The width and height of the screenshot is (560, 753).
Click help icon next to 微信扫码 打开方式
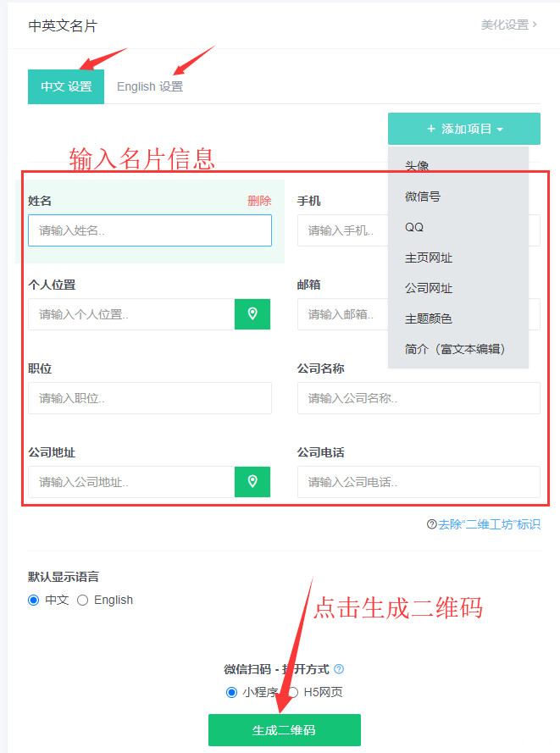pyautogui.click(x=339, y=669)
